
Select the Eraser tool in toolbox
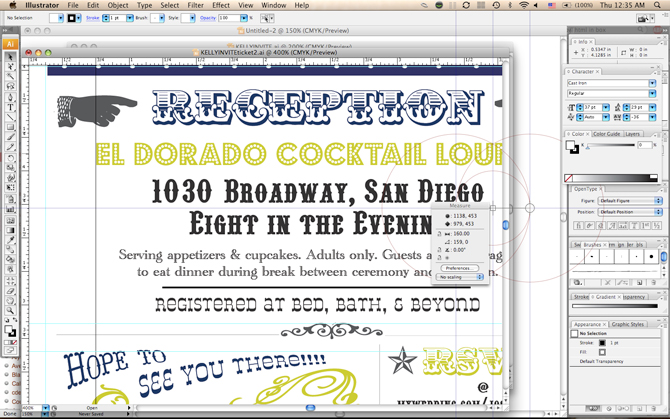pos(11,291)
